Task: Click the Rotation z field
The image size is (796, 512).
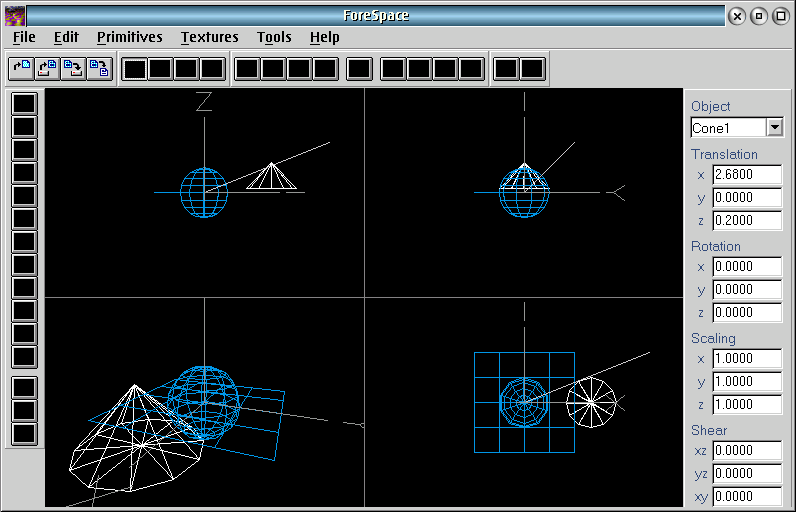Action: pos(747,313)
